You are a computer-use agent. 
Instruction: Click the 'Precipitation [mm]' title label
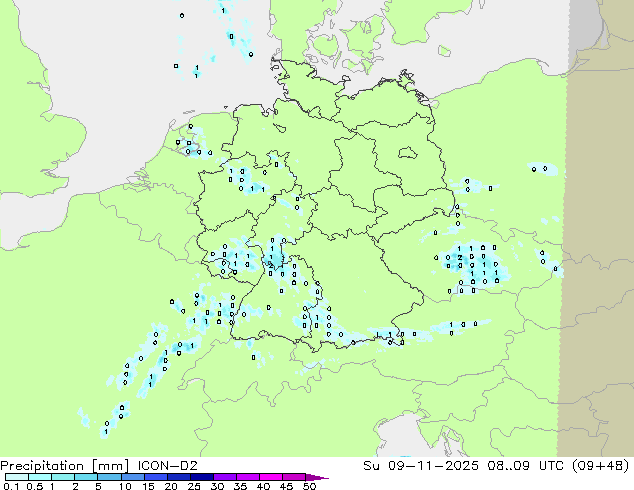click(65, 466)
